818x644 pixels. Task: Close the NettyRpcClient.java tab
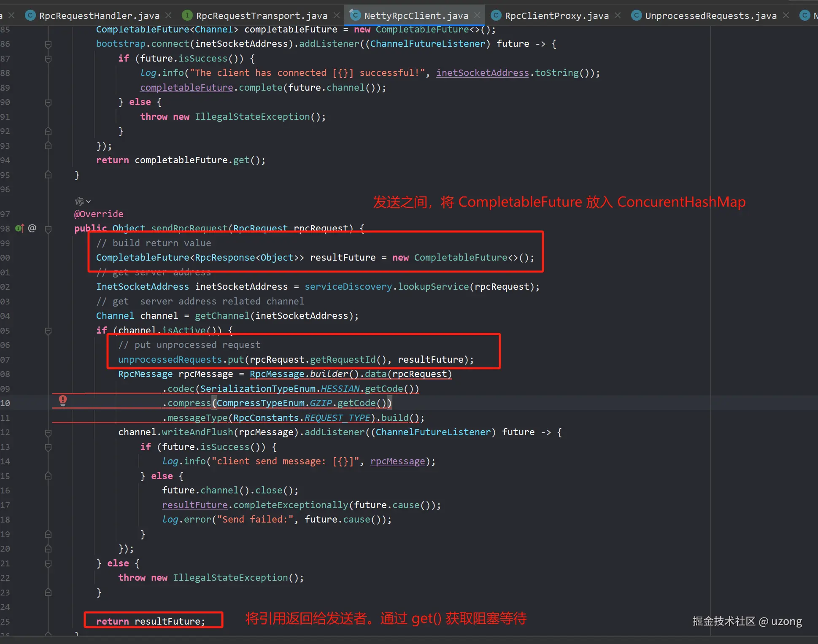click(477, 16)
